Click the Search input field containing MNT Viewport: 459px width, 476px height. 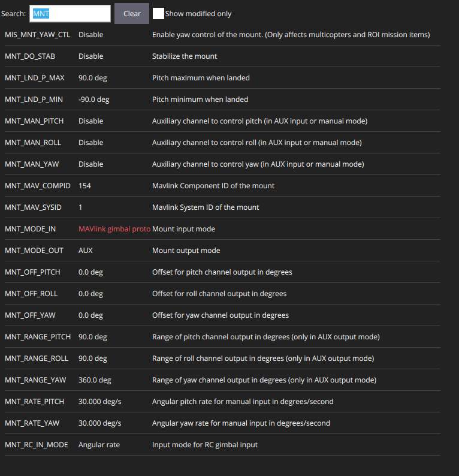coord(70,14)
